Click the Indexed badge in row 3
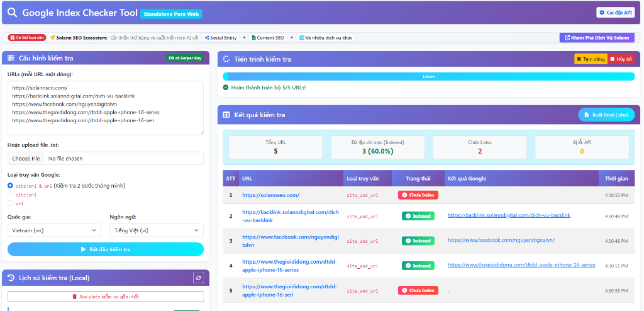 tap(418, 240)
